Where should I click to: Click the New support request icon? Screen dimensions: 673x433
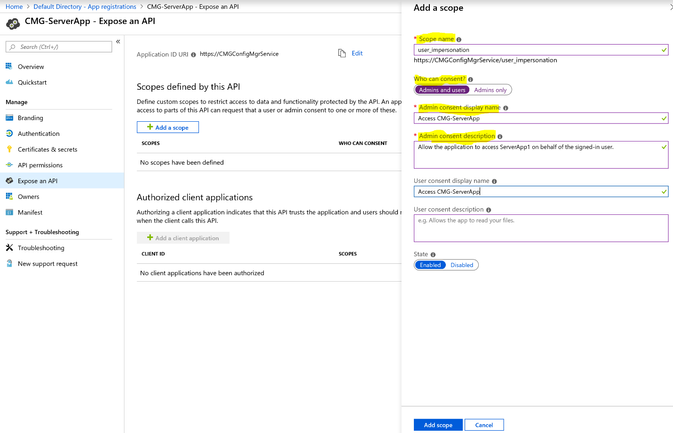9,263
